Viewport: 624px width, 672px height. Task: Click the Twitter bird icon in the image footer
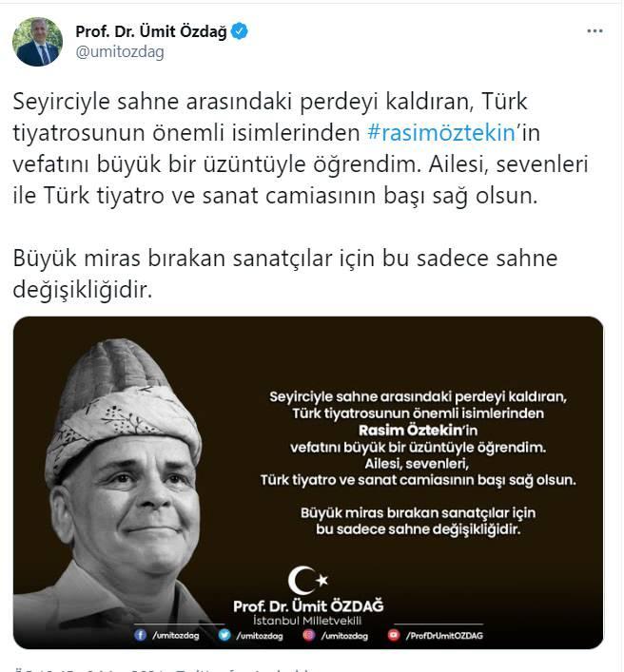(x=224, y=635)
